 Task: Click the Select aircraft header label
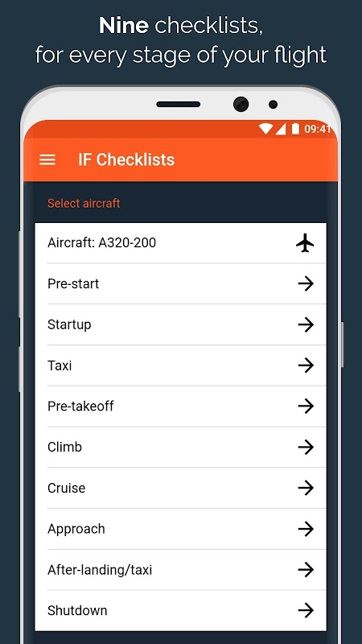coord(84,204)
